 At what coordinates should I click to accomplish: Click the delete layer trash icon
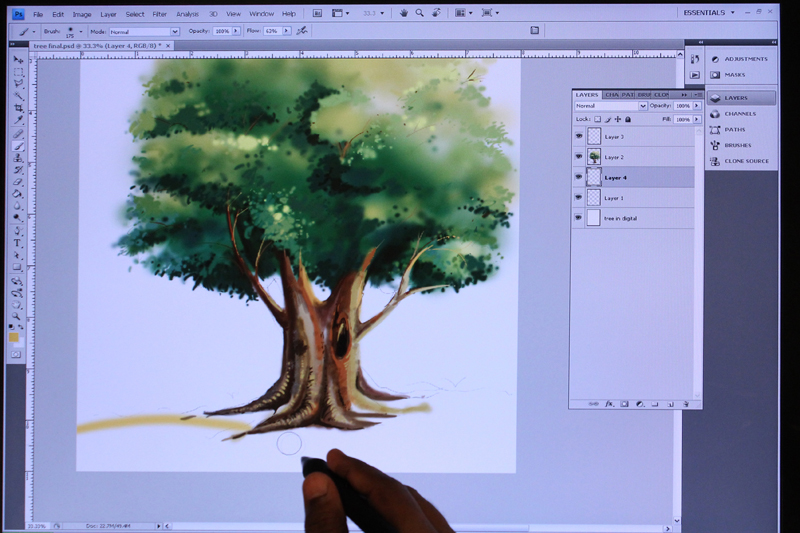tap(686, 404)
